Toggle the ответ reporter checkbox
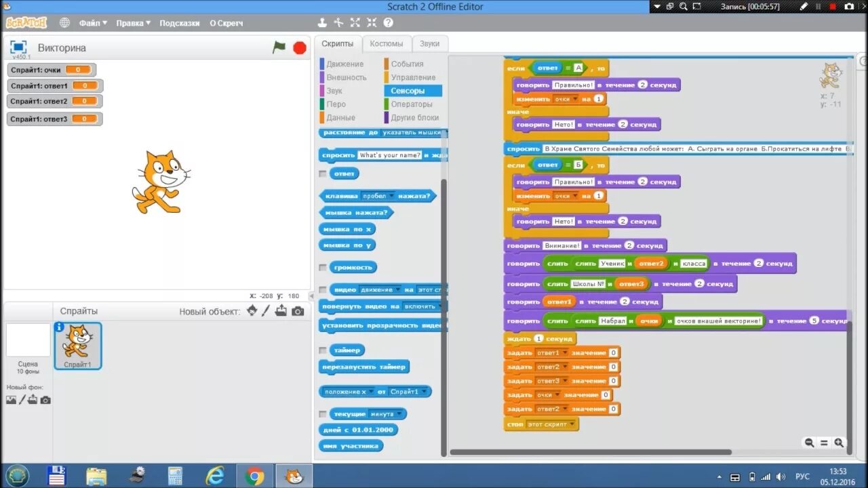Viewport: 868px width, 488px height. (323, 174)
